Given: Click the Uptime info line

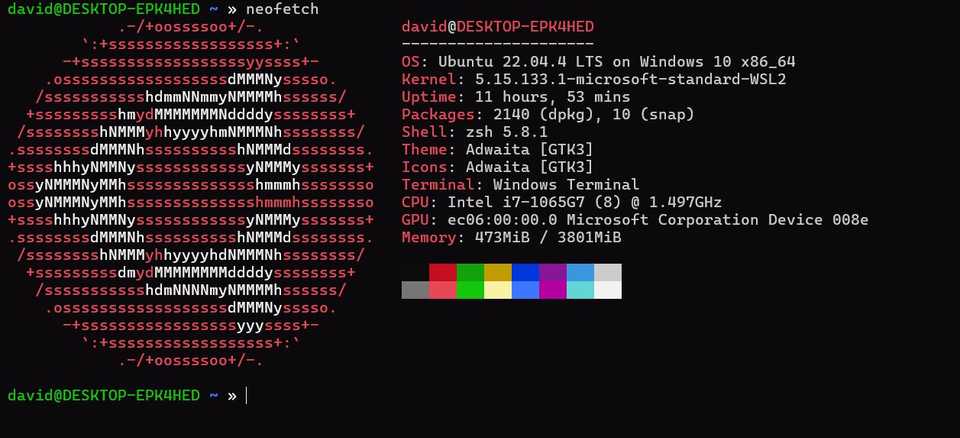Looking at the screenshot, I should pos(516,97).
